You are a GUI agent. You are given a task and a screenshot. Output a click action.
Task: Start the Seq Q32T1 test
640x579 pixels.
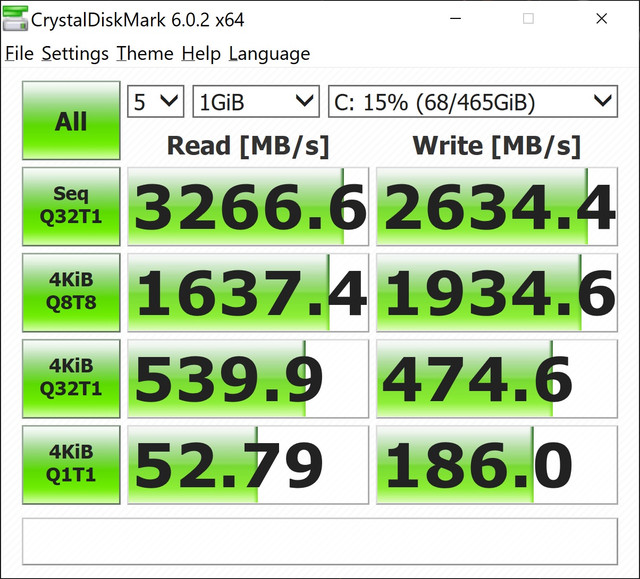point(71,206)
